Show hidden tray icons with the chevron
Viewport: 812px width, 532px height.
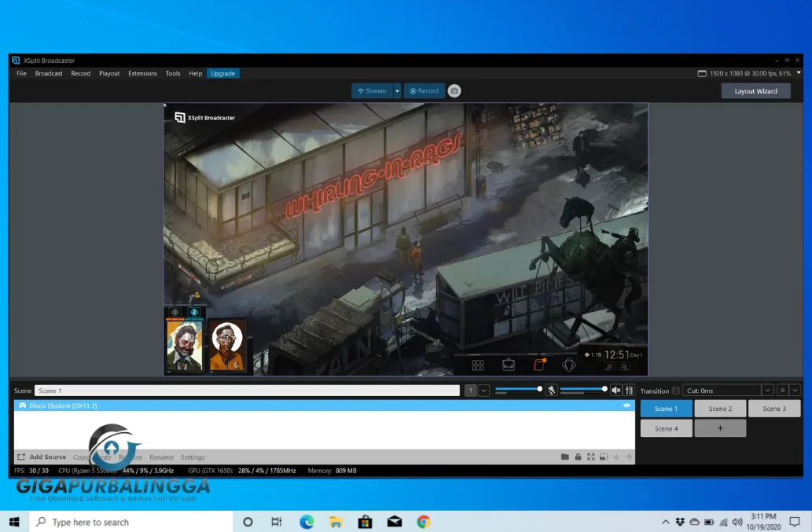[666, 522]
